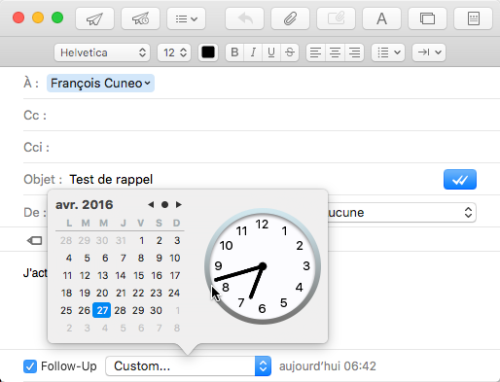Click the blue double checkmark button
The image size is (500, 382).
[x=460, y=180]
